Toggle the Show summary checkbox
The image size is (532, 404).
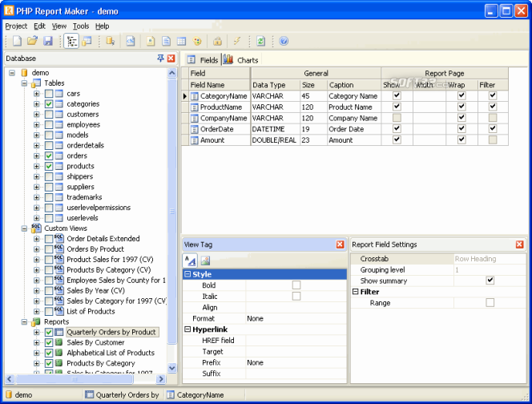[490, 281]
